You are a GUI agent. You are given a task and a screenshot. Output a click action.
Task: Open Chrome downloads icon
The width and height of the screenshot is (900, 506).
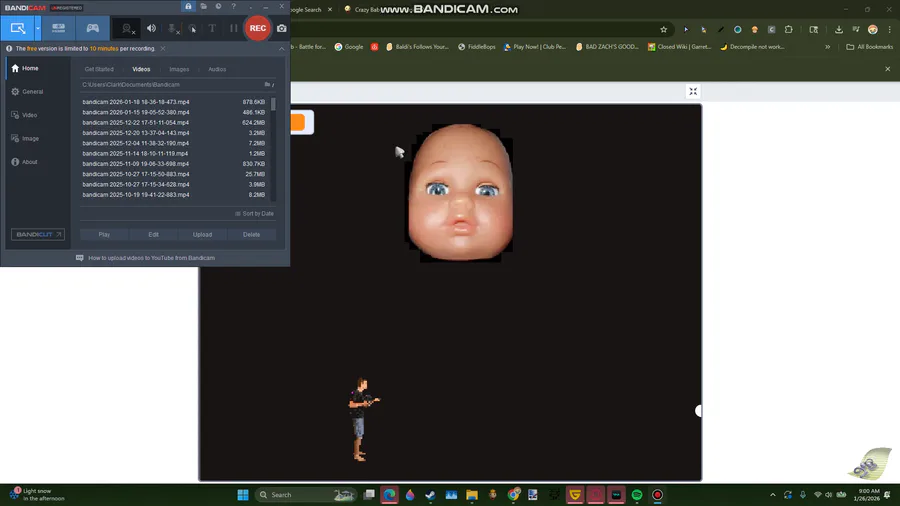pos(839,30)
